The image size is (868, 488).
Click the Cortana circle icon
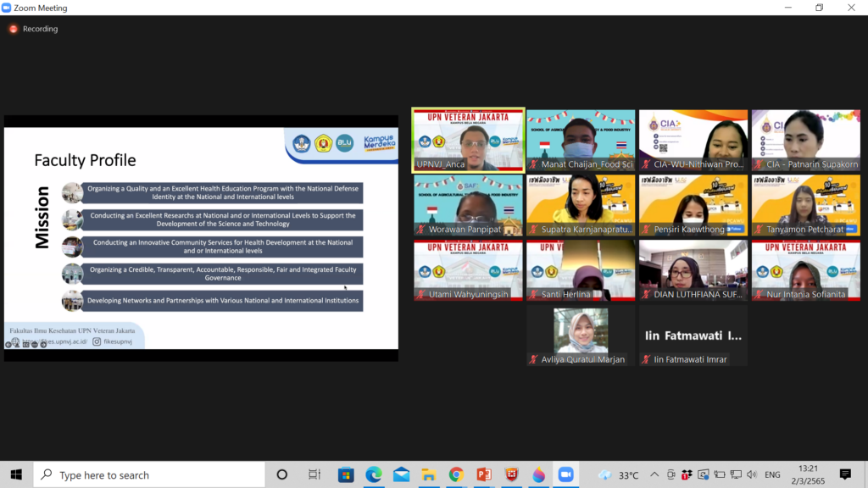[282, 474]
